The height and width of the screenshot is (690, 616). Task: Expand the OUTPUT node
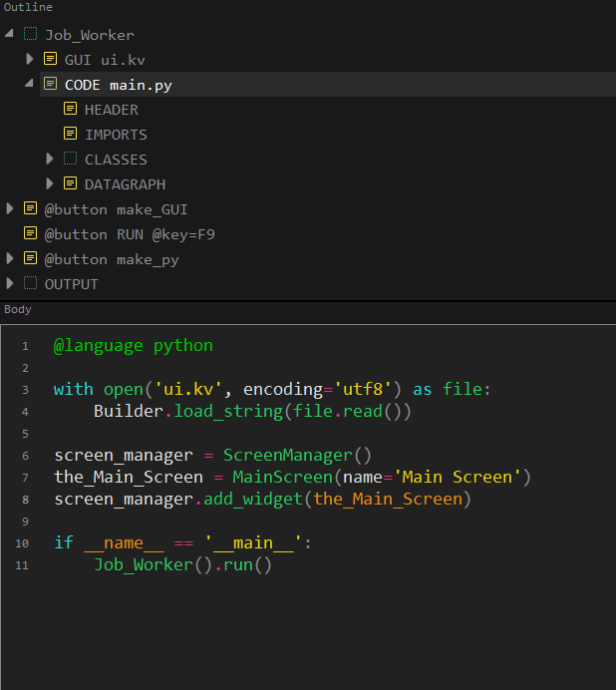coord(10,283)
